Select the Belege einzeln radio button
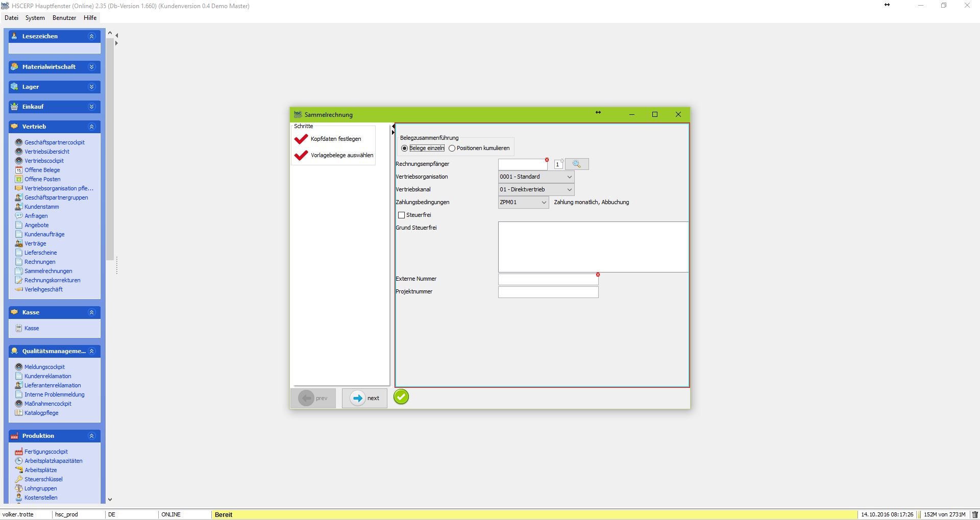Viewport: 980px width, 520px height. click(x=405, y=148)
